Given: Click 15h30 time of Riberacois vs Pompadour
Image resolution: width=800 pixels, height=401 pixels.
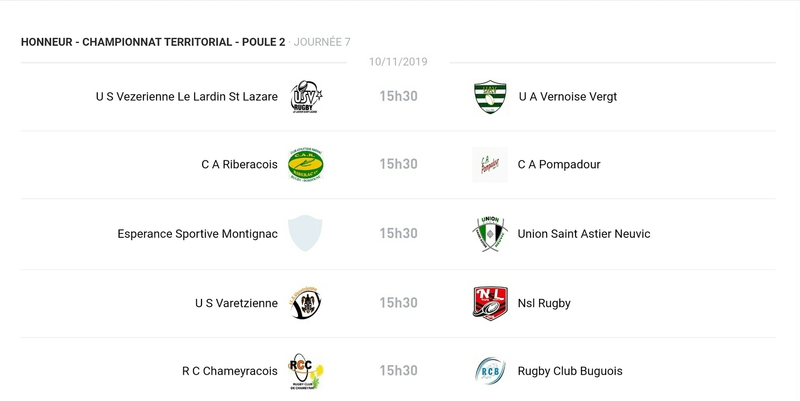Looking at the screenshot, I should [398, 165].
